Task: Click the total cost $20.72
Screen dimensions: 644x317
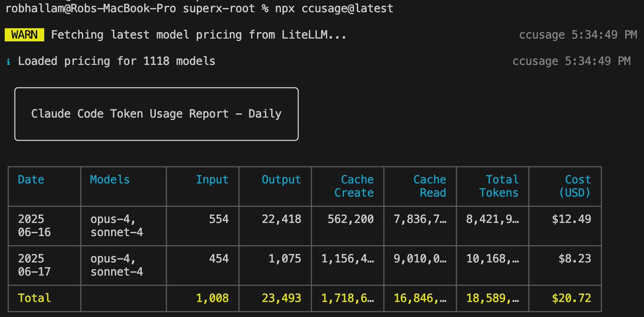Action: 572,298
